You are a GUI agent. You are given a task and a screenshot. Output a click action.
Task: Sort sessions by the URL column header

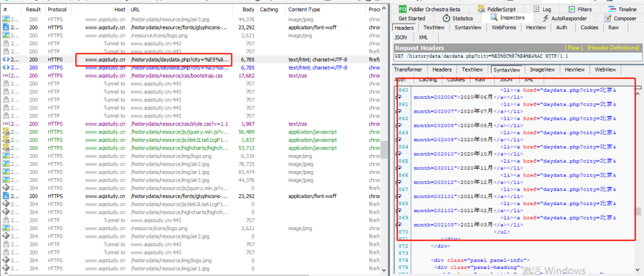180,10
